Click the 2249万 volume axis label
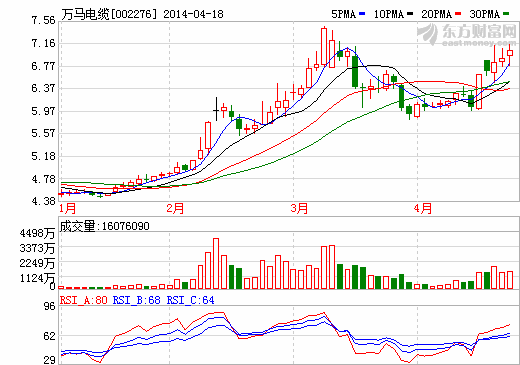The height and width of the screenshot is (365, 520). [x=37, y=263]
